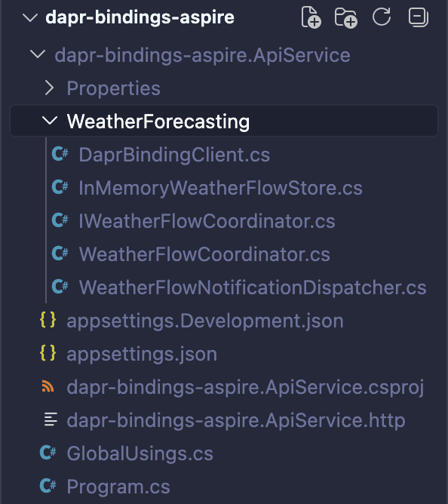Collapse the WeatherForecasting folder chevron

tap(50, 121)
